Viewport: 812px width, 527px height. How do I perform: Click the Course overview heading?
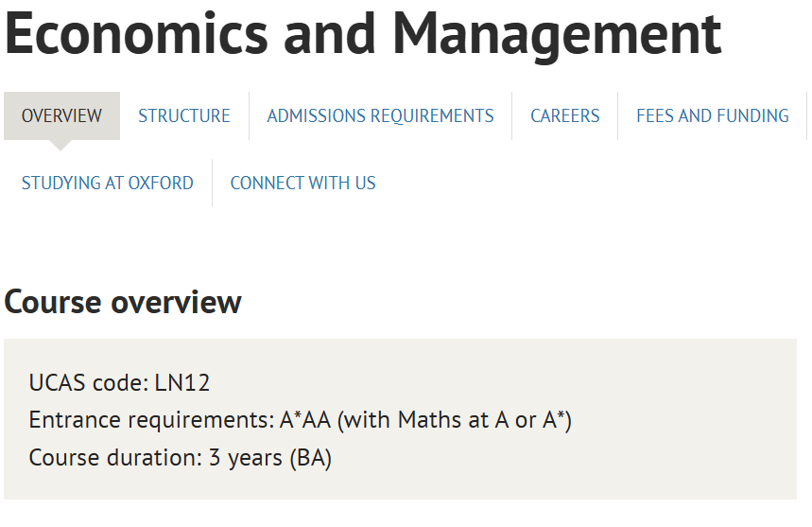pos(123,303)
